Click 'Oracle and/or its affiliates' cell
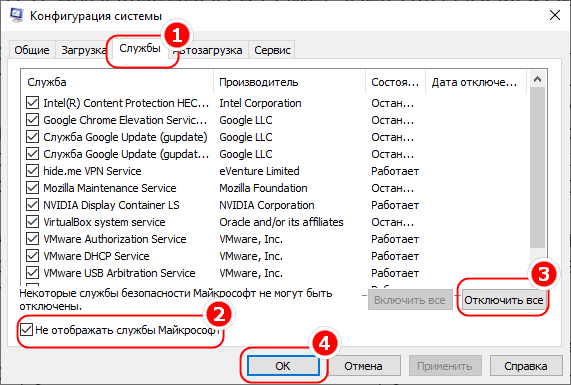The image size is (571, 385). click(x=281, y=222)
